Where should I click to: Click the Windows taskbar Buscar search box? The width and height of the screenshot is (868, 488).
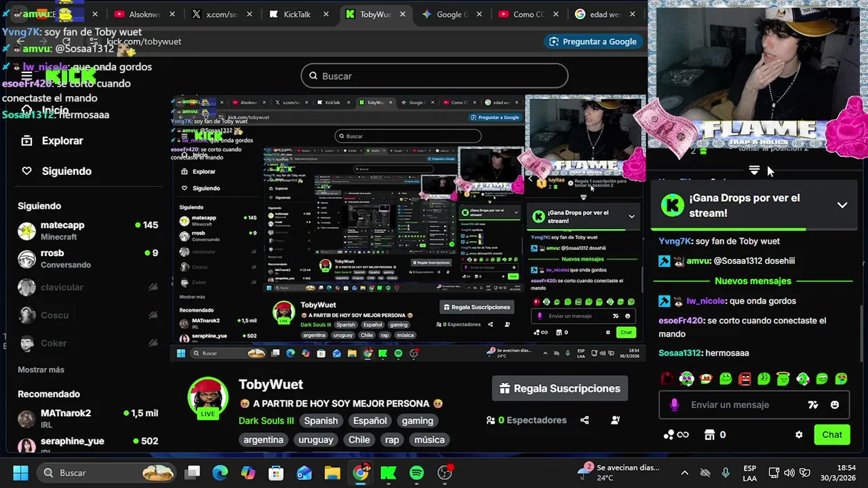click(106, 472)
